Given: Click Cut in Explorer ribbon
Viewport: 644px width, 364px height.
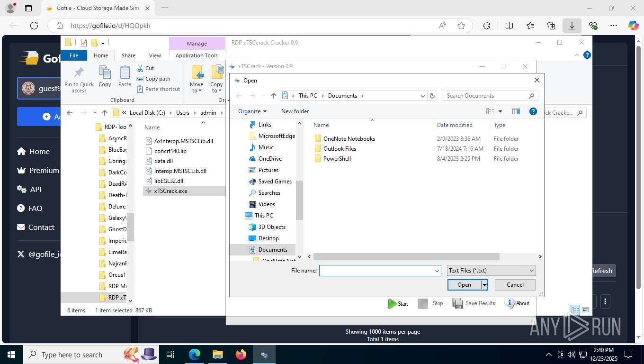Looking at the screenshot, I should 145,68.
